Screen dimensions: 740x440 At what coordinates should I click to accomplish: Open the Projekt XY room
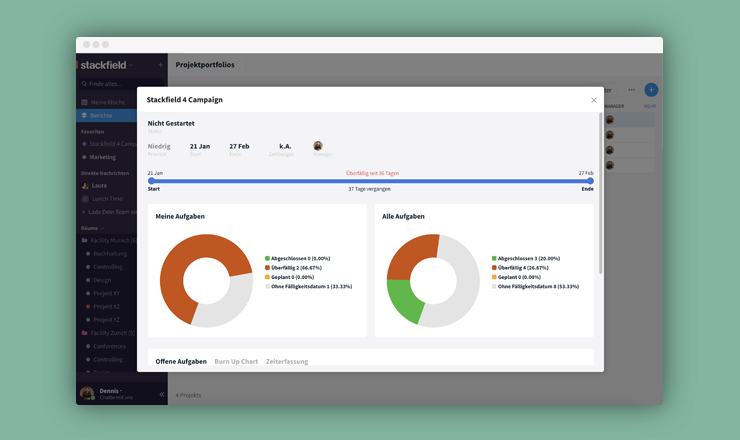pos(106,293)
